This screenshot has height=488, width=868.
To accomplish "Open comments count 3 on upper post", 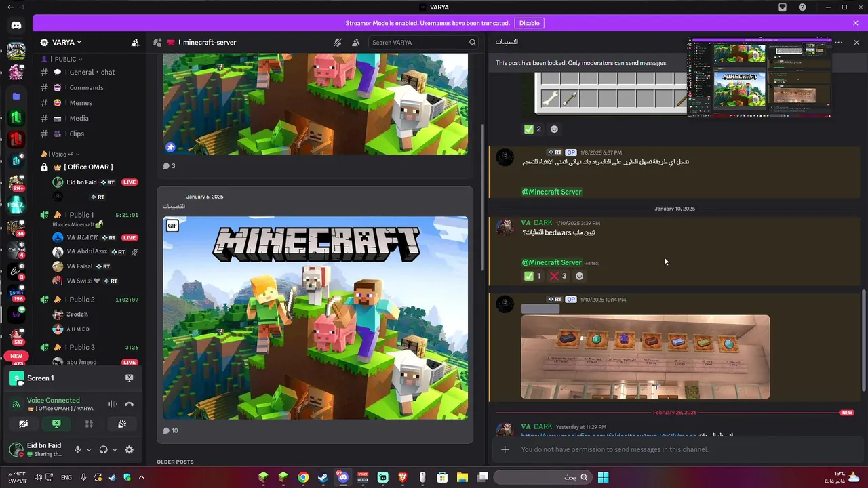I will pos(170,166).
